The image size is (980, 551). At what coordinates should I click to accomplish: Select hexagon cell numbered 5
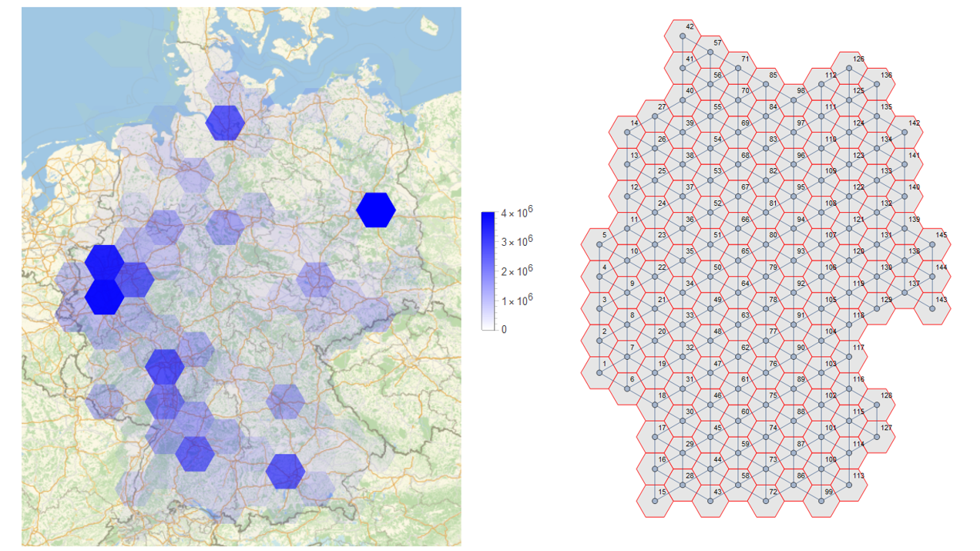pos(599,244)
